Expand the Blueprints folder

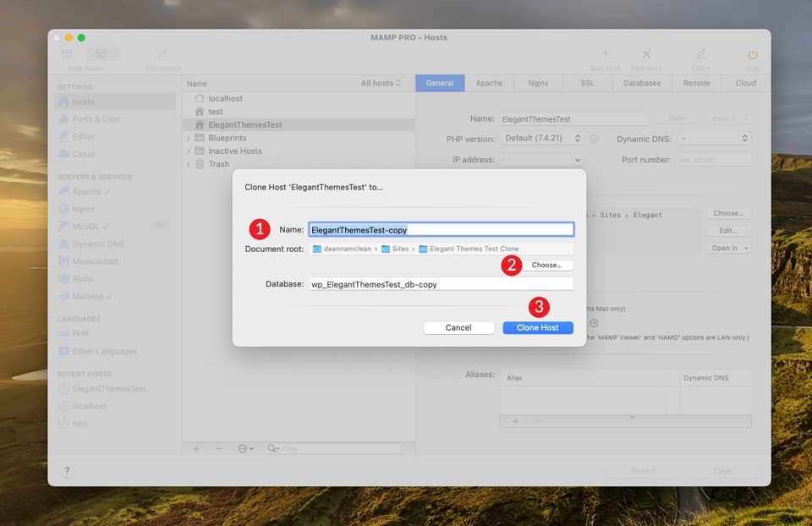pos(188,138)
